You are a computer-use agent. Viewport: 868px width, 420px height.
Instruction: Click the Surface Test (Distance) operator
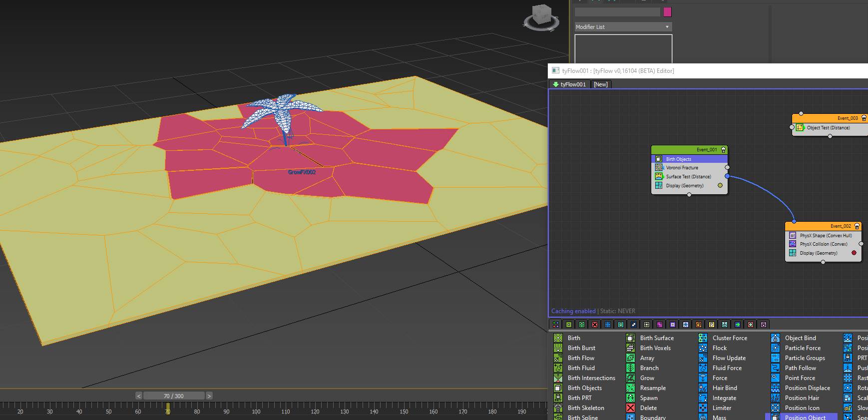688,177
